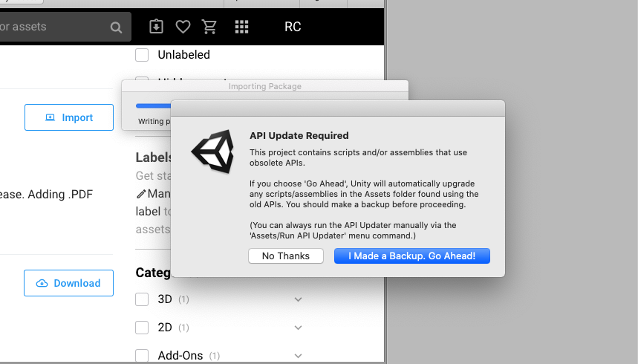Click the Download button
The width and height of the screenshot is (638, 364).
click(x=68, y=283)
